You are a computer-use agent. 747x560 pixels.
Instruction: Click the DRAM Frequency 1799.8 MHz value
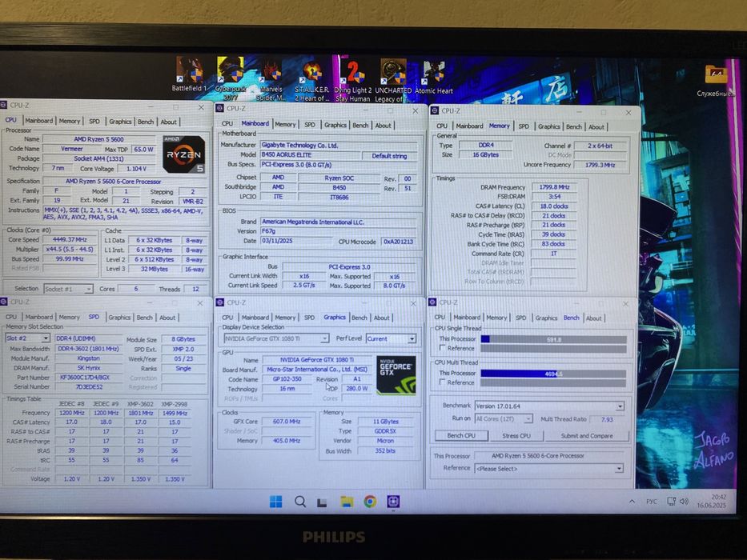(554, 187)
